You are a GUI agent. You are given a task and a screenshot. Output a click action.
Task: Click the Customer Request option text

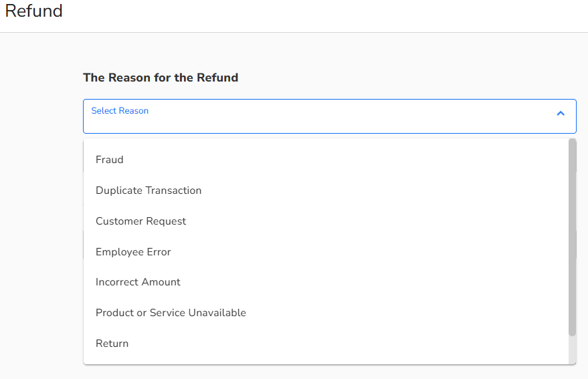(x=141, y=221)
